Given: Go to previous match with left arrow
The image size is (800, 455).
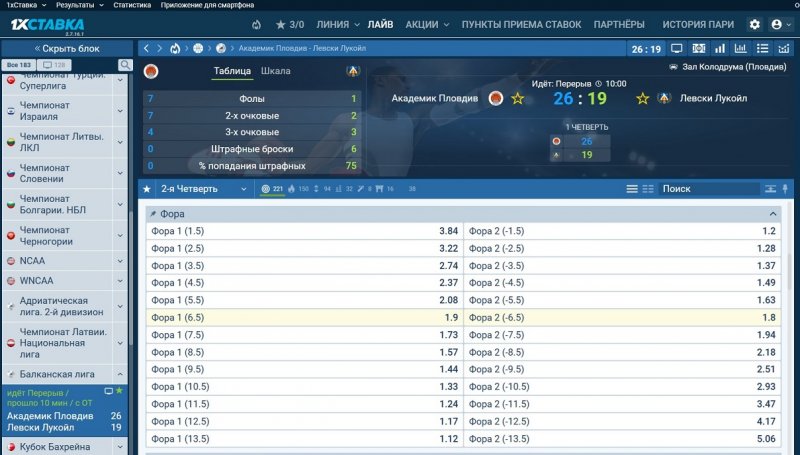Looking at the screenshot, I should click(146, 47).
